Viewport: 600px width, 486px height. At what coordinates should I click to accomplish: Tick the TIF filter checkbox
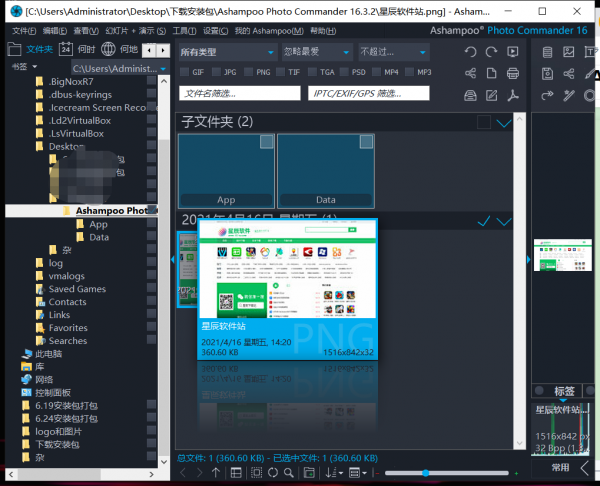pos(280,72)
